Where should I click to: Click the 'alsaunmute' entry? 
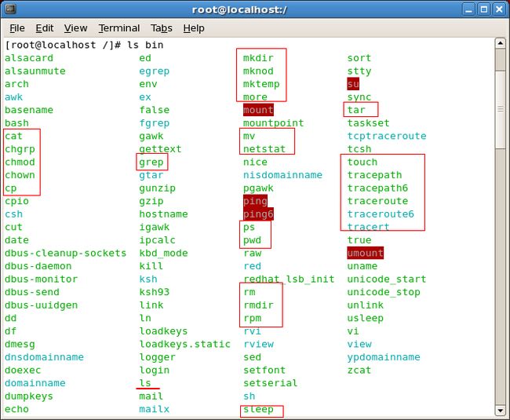click(x=35, y=71)
